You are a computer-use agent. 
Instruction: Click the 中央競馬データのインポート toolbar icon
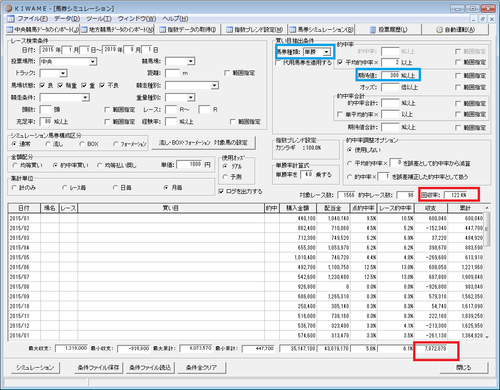tap(10, 30)
